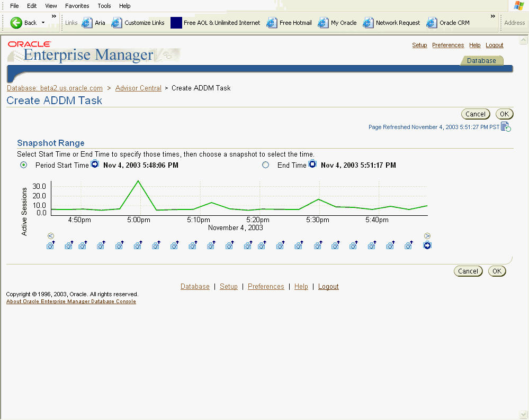Switch to the Database tab
This screenshot has width=529, height=420.
(x=481, y=60)
